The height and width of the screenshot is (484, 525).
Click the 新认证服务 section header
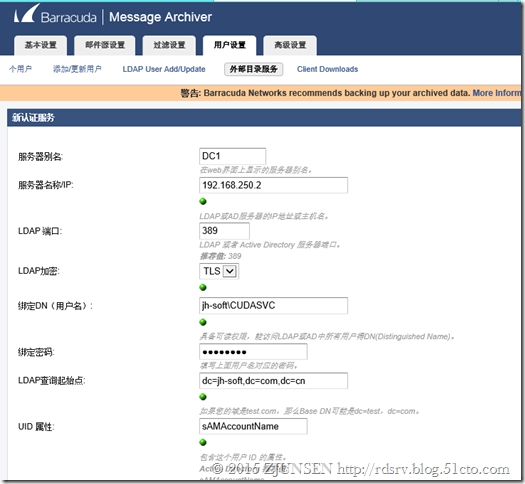pyautogui.click(x=264, y=117)
